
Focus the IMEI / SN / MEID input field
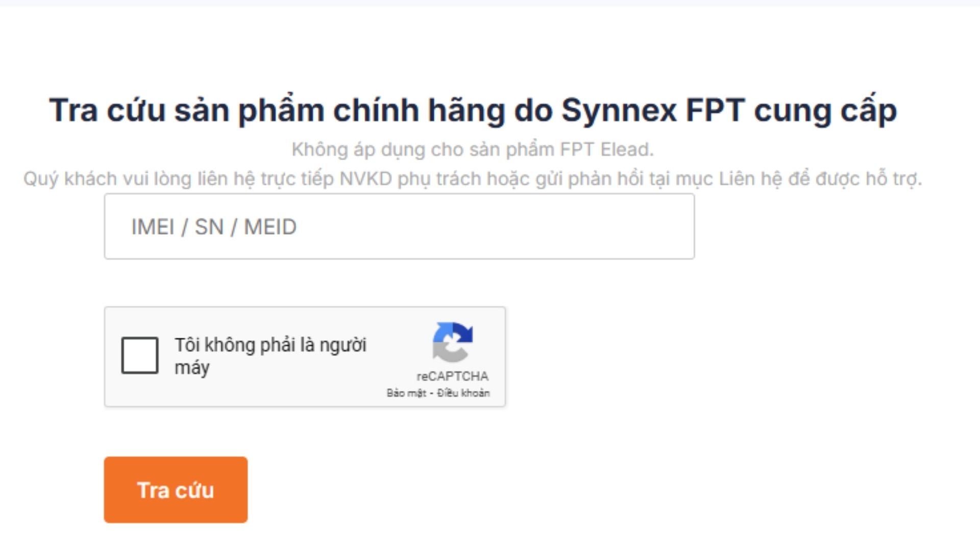tap(399, 227)
